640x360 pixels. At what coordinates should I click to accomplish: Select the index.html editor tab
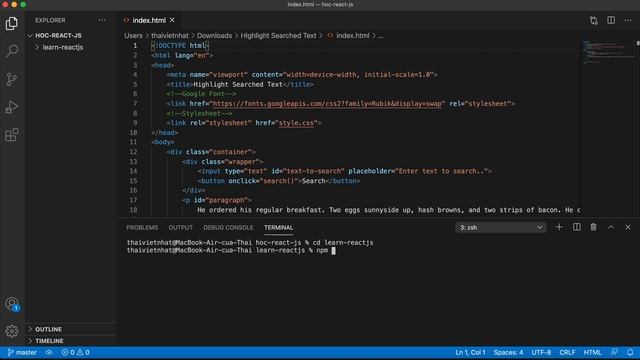click(149, 20)
